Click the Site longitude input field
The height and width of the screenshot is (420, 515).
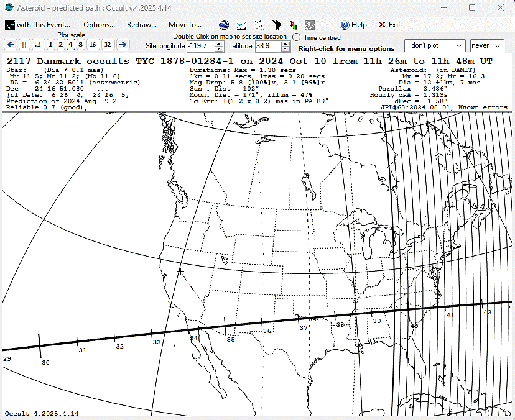point(201,46)
